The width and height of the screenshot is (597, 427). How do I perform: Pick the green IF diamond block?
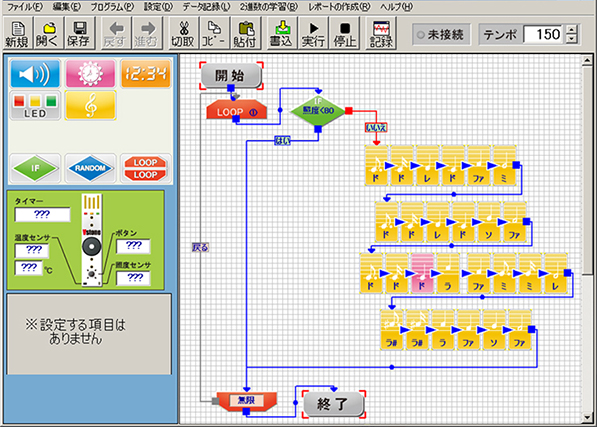tap(35, 168)
